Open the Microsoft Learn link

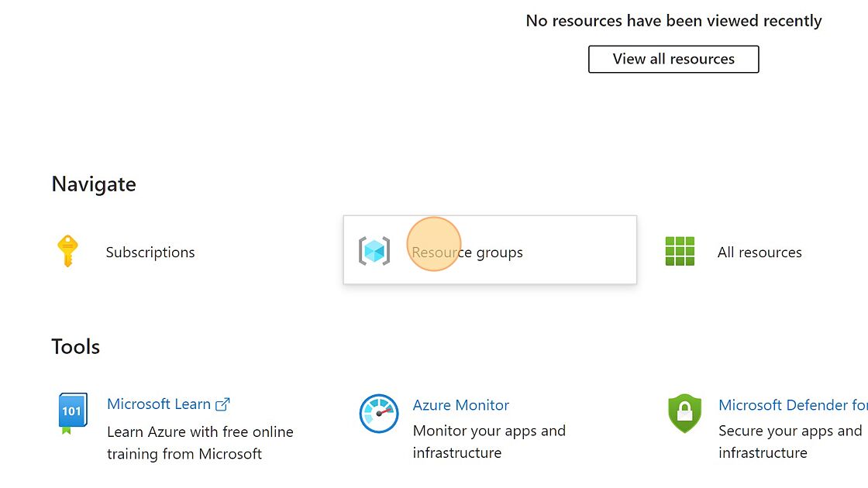click(x=159, y=404)
